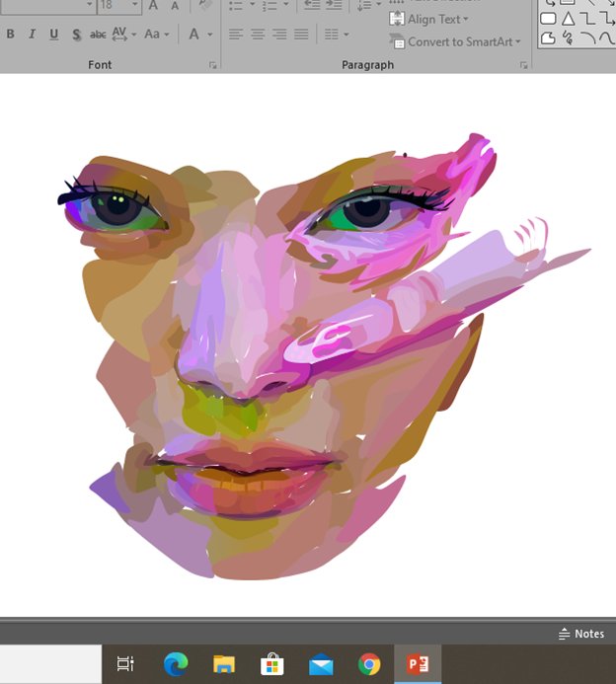Launch the Font dialog box
The width and height of the screenshot is (616, 684).
coord(212,65)
